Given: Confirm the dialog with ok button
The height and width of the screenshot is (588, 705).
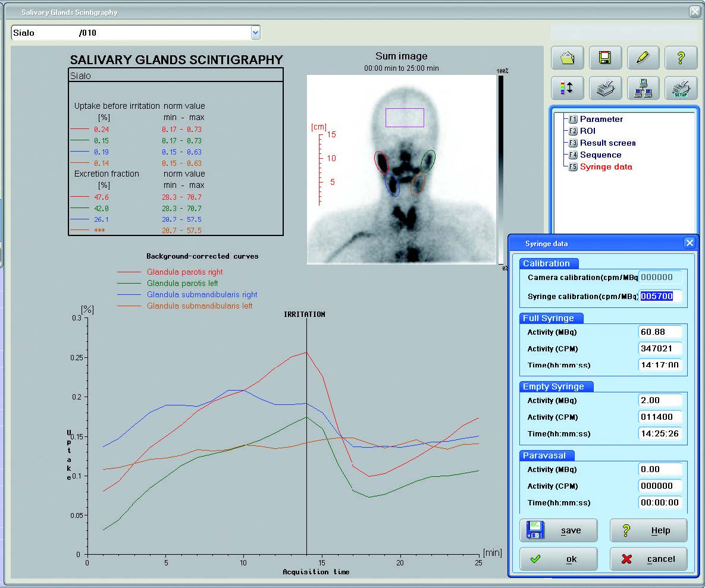Looking at the screenshot, I should (558, 559).
